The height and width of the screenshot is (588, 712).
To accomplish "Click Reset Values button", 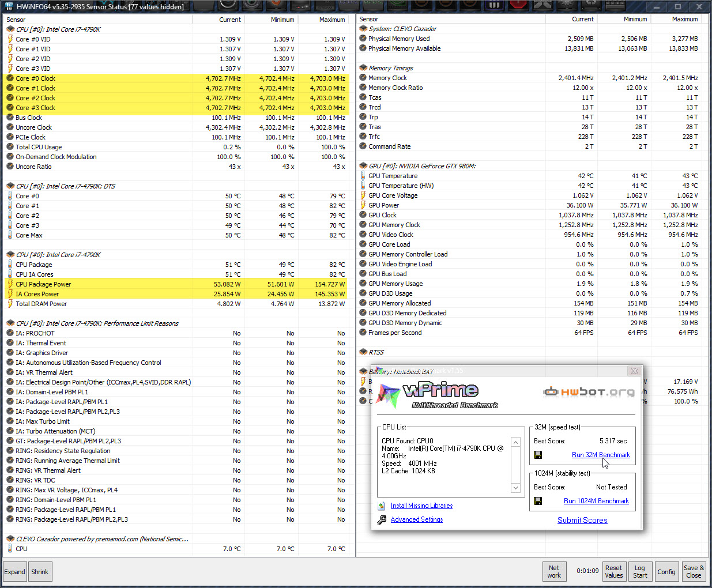I will point(613,571).
